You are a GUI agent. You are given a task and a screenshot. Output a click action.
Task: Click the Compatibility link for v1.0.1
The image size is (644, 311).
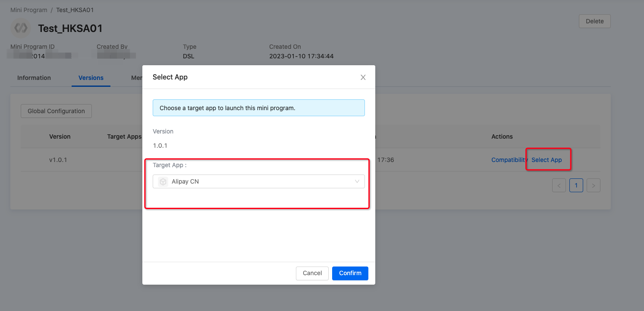[x=509, y=160]
